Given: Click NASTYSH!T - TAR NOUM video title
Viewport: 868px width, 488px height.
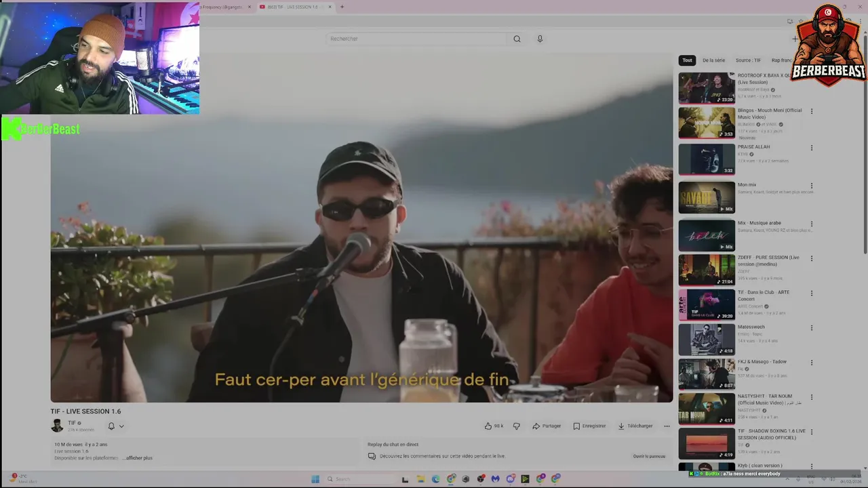Looking at the screenshot, I should pyautogui.click(x=770, y=399).
